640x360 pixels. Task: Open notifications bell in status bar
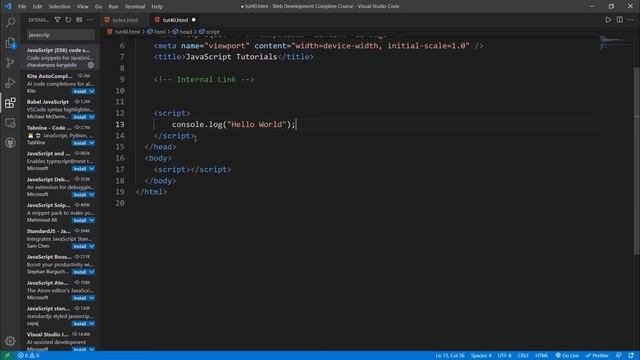point(631,356)
